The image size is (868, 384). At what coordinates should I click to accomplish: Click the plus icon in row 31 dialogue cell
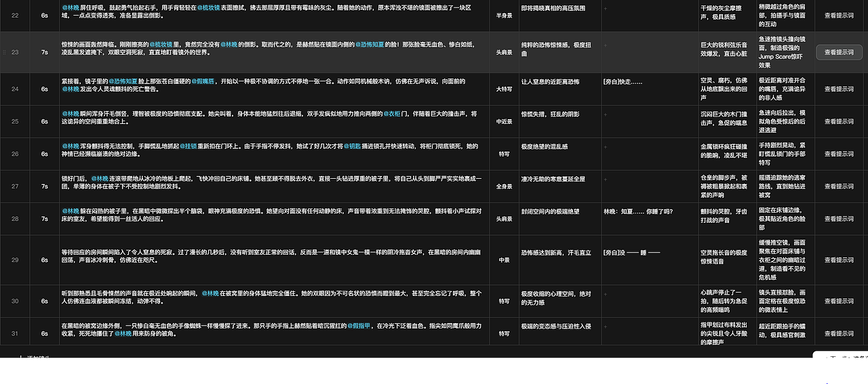point(606,325)
